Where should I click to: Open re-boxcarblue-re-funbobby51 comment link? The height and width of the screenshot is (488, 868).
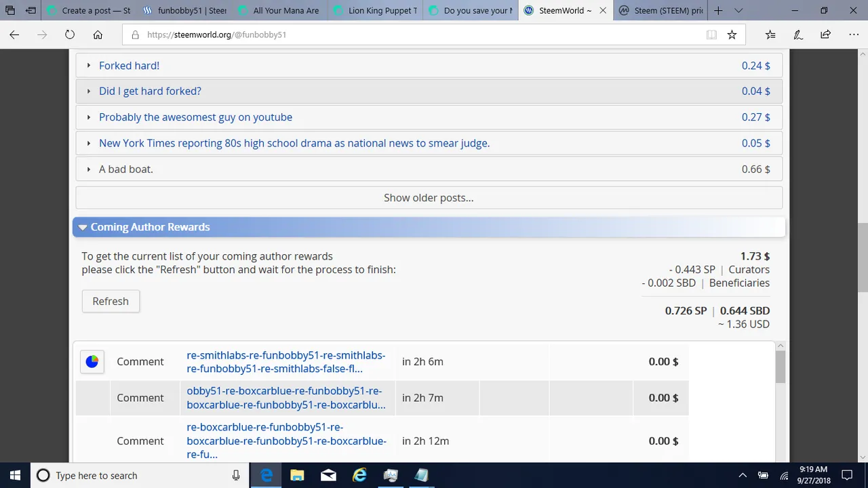click(286, 441)
